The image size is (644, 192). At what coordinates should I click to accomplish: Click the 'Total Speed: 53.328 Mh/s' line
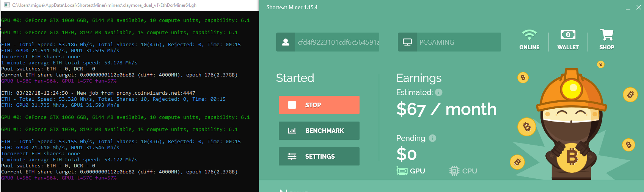[113, 99]
